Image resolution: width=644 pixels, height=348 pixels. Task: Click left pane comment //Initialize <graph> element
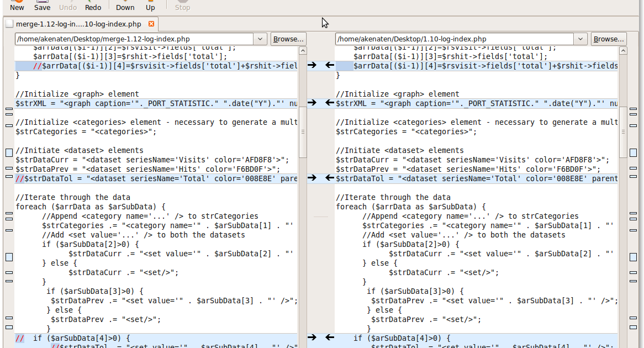pyautogui.click(x=77, y=94)
